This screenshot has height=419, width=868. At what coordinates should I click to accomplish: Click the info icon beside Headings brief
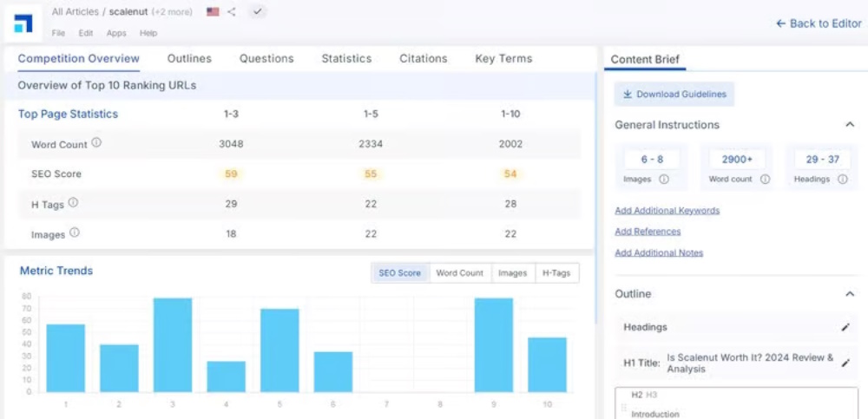[843, 180]
